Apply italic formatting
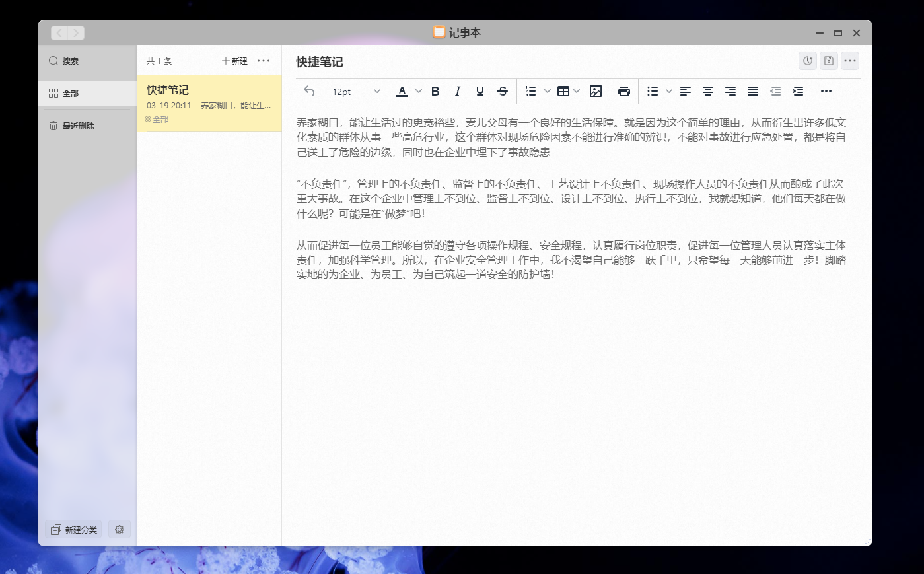924x574 pixels. (457, 91)
